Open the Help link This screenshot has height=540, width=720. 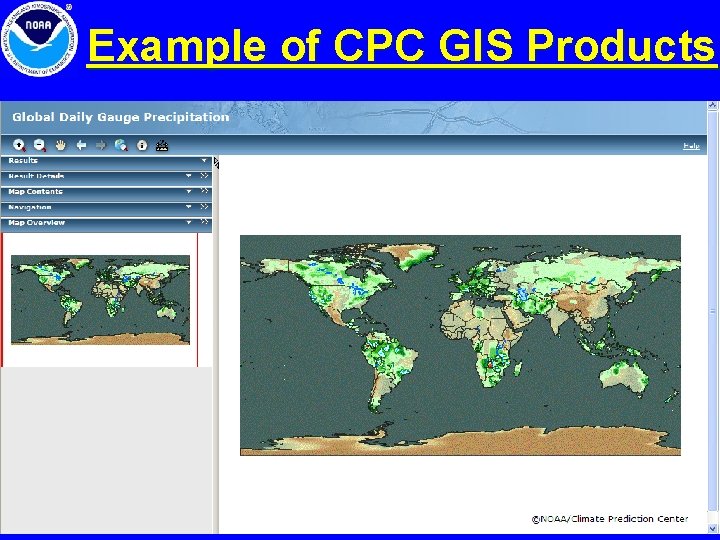pyautogui.click(x=691, y=146)
